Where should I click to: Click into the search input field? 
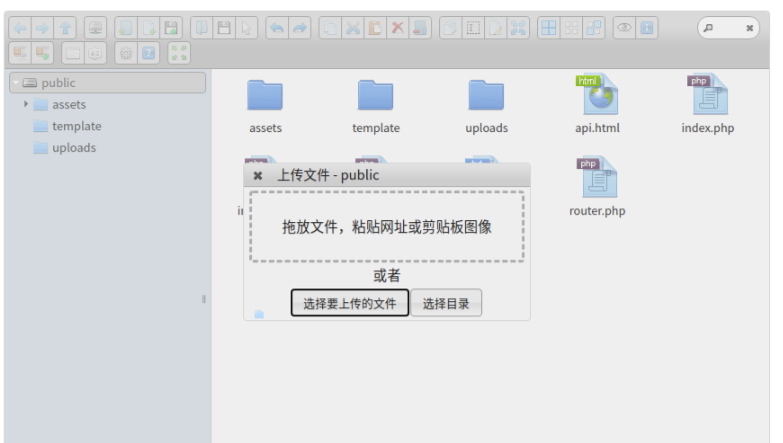[x=728, y=28]
